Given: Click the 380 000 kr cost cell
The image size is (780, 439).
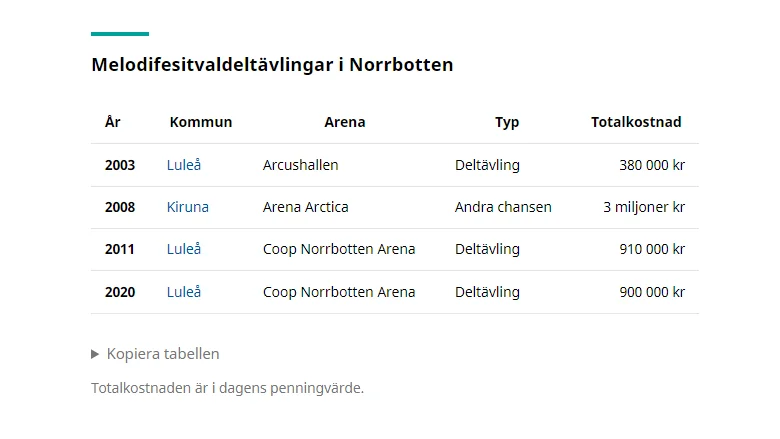Looking at the screenshot, I should click(x=652, y=165).
